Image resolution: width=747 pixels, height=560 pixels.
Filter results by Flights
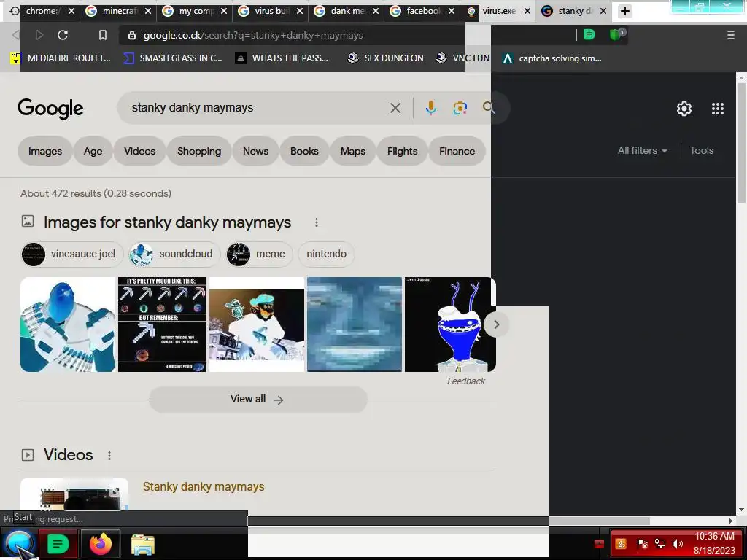click(x=403, y=152)
